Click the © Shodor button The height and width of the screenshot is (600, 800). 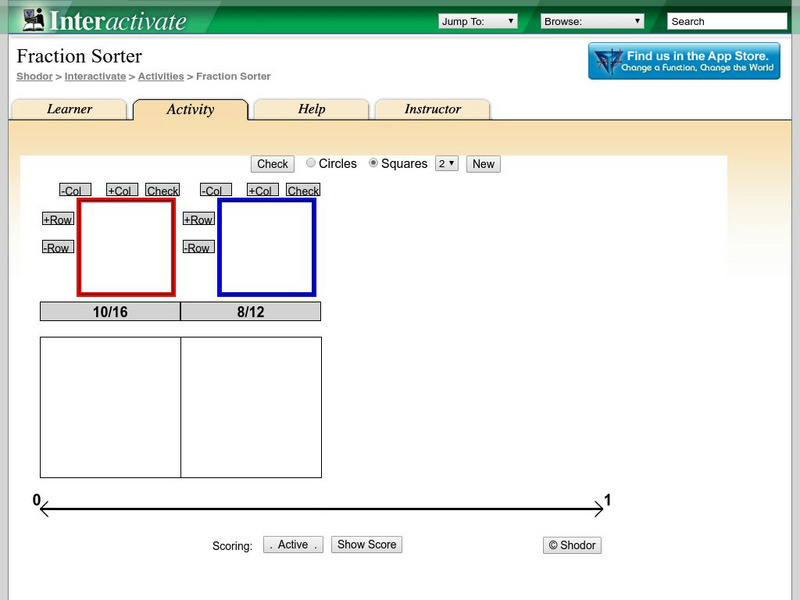(572, 545)
